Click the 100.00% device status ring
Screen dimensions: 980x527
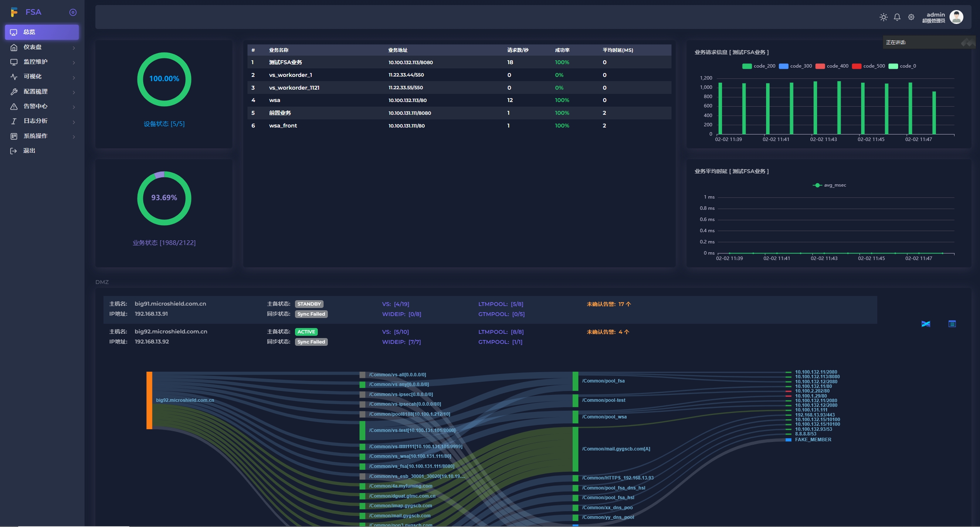pos(164,79)
